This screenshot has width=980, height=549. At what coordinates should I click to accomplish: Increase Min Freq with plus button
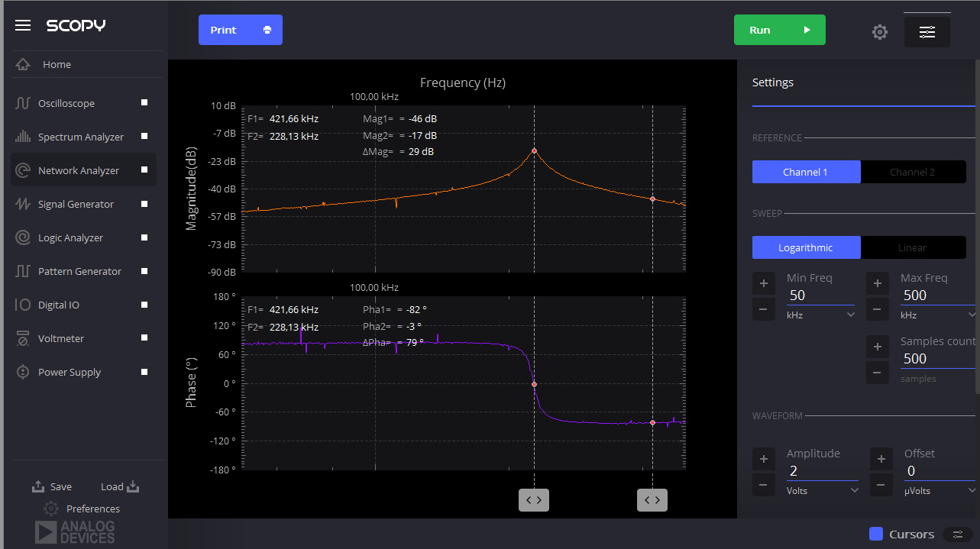click(x=764, y=284)
